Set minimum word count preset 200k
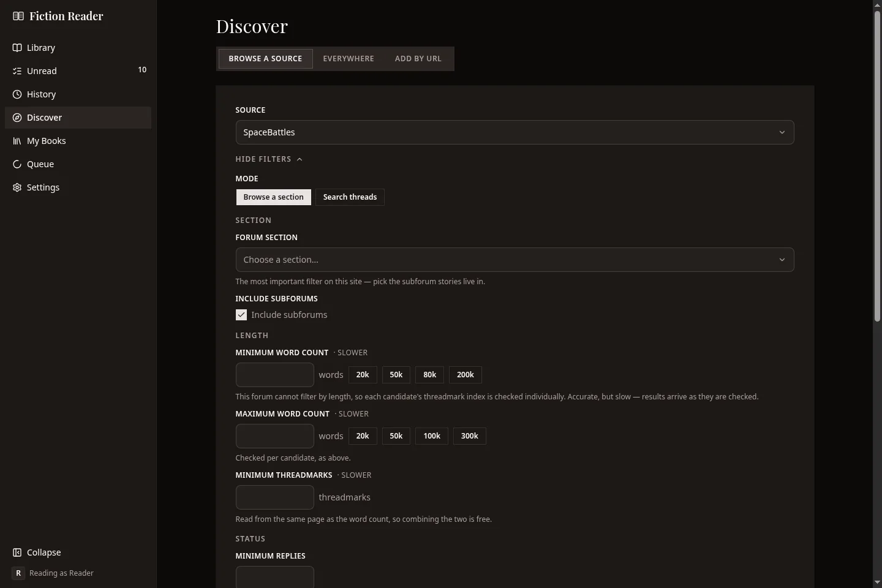This screenshot has width=882, height=588. 466,375
